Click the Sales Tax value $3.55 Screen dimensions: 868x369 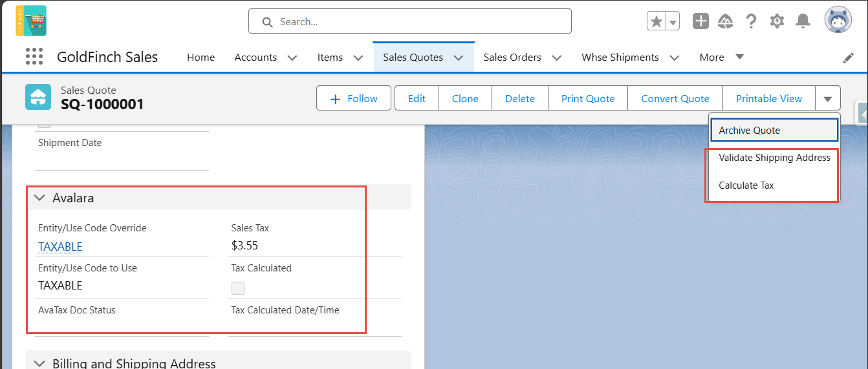[x=244, y=245]
